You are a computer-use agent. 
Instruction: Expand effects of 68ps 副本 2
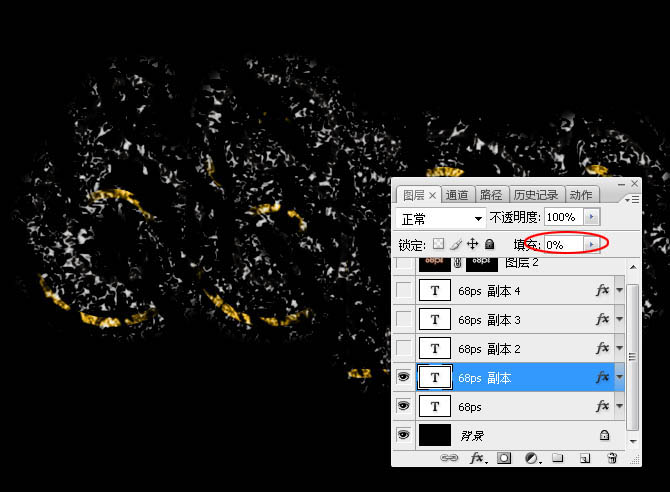[x=620, y=348]
